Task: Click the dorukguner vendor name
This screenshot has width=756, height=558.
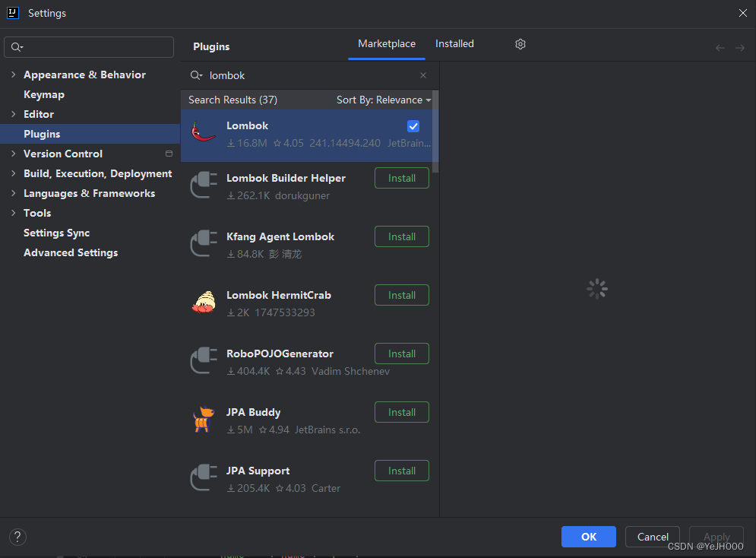Action: (x=302, y=196)
